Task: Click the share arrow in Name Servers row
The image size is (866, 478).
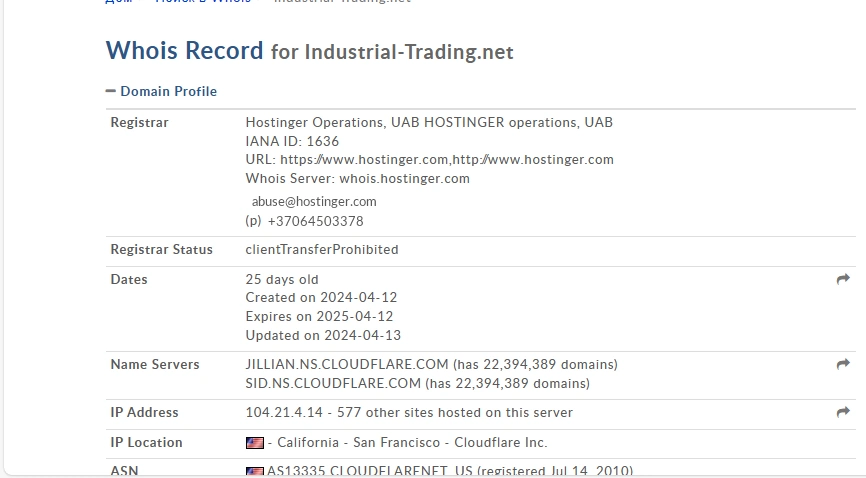Action: (x=843, y=364)
